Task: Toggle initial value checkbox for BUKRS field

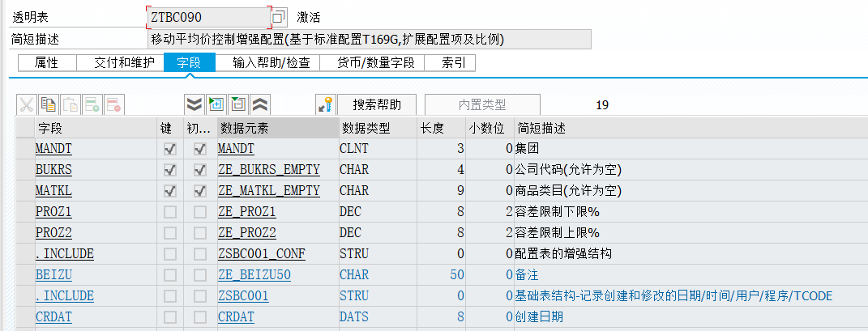Action: coord(200,170)
